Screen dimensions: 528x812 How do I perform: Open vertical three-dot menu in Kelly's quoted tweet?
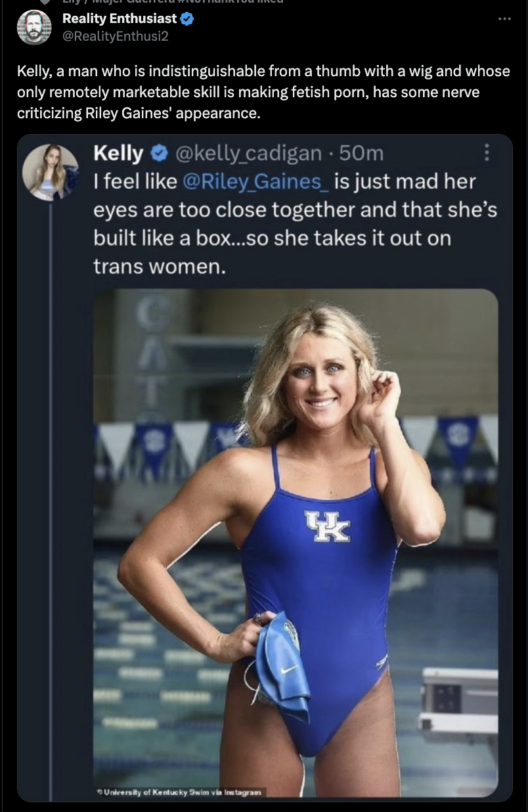[487, 154]
